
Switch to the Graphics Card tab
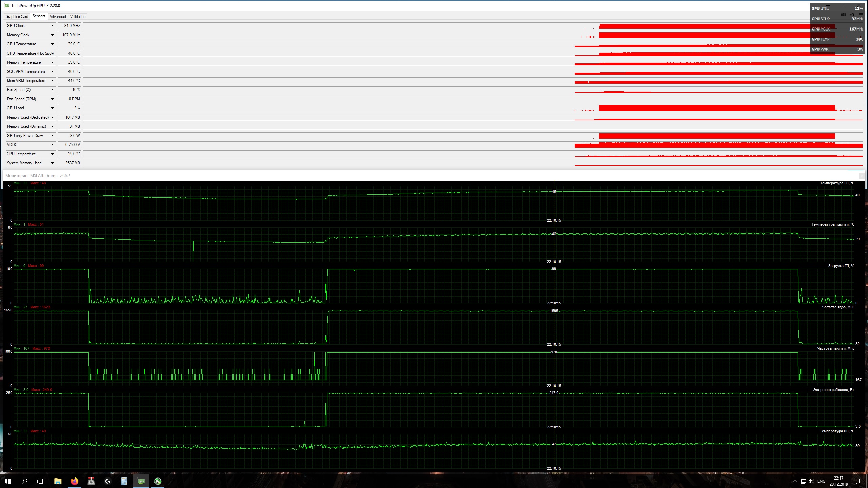[17, 16]
